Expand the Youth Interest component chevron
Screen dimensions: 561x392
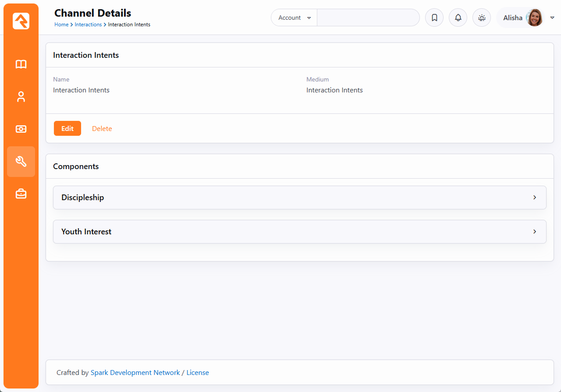pos(534,232)
